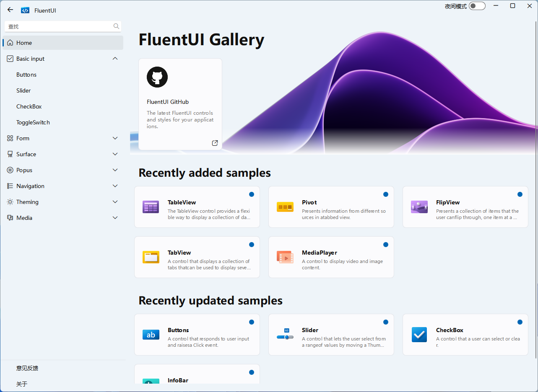Image resolution: width=538 pixels, height=392 pixels.
Task: Click the Form grid icon in sidebar
Action: 10,138
